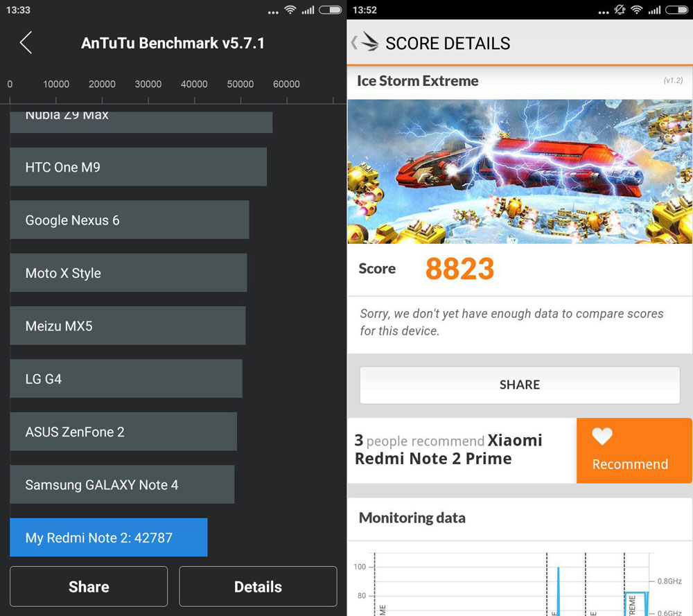Screen dimensions: 693x616
Task: Select the Google Nexus 6 bar
Action: (130, 220)
